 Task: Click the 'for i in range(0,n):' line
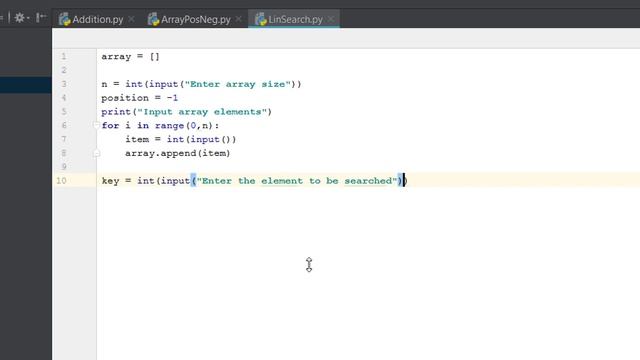point(160,126)
